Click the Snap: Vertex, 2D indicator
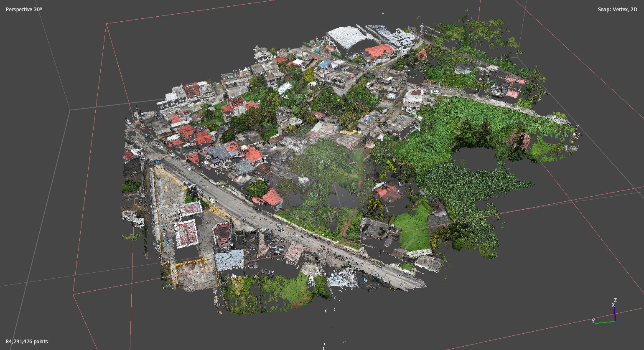The height and width of the screenshot is (350, 644). pos(617,9)
